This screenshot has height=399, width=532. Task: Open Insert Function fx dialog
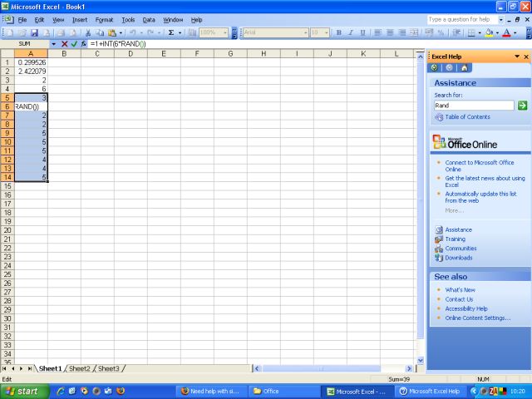pos(83,44)
